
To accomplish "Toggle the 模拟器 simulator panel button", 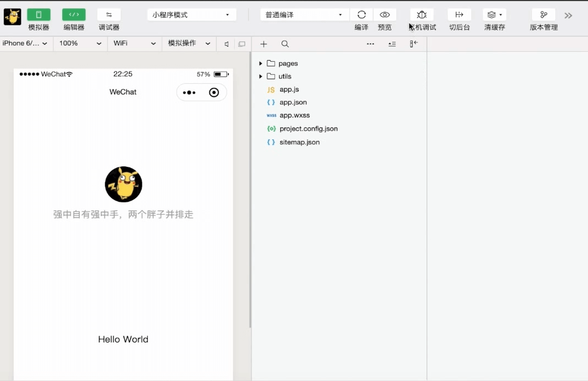I will point(39,15).
